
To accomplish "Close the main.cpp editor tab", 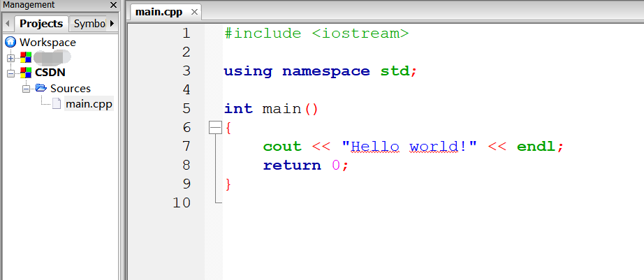I will (194, 13).
